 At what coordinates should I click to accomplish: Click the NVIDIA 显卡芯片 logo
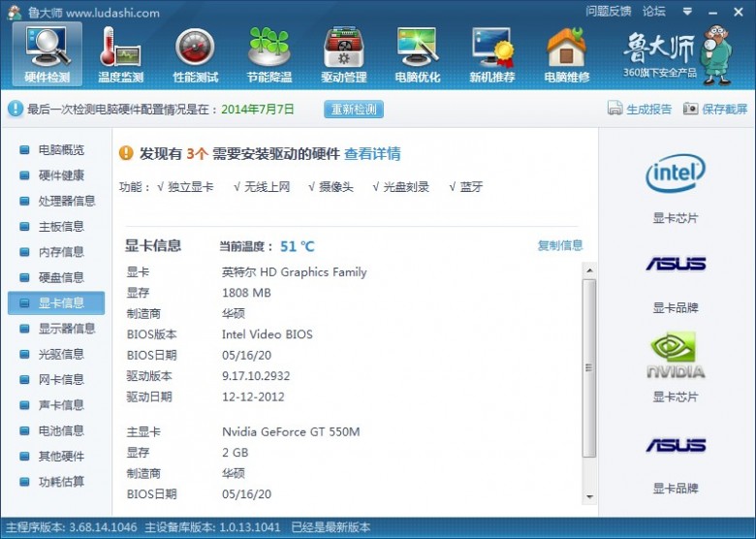[x=675, y=355]
